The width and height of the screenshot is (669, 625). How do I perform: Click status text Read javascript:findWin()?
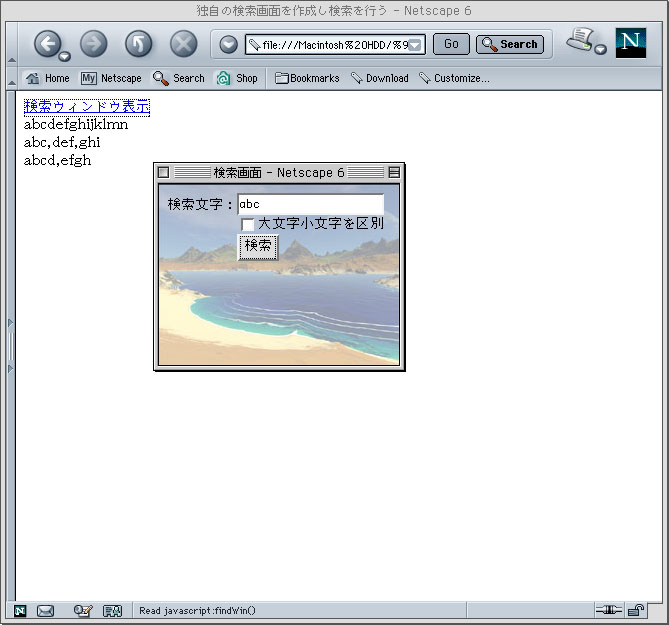(197, 610)
